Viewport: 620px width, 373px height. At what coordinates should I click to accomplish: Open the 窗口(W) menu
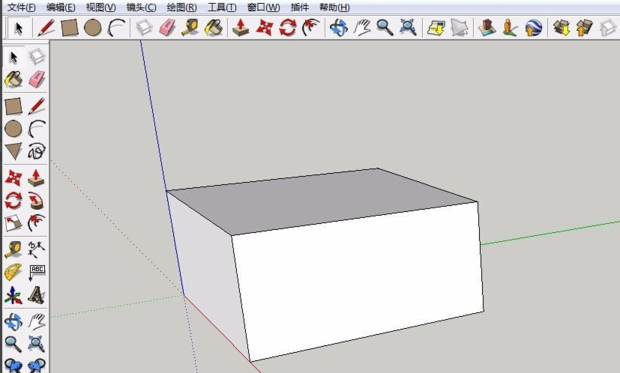pyautogui.click(x=263, y=7)
